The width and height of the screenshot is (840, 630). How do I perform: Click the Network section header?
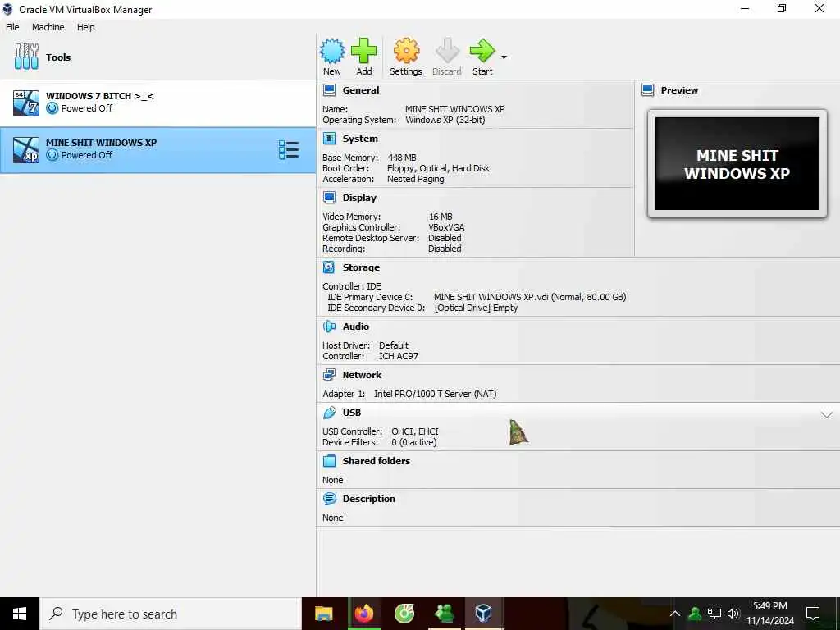362,374
